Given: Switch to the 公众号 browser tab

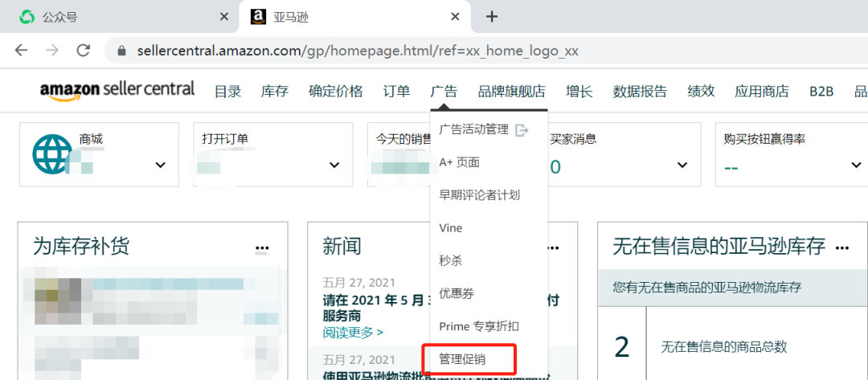Looking at the screenshot, I should (x=120, y=17).
